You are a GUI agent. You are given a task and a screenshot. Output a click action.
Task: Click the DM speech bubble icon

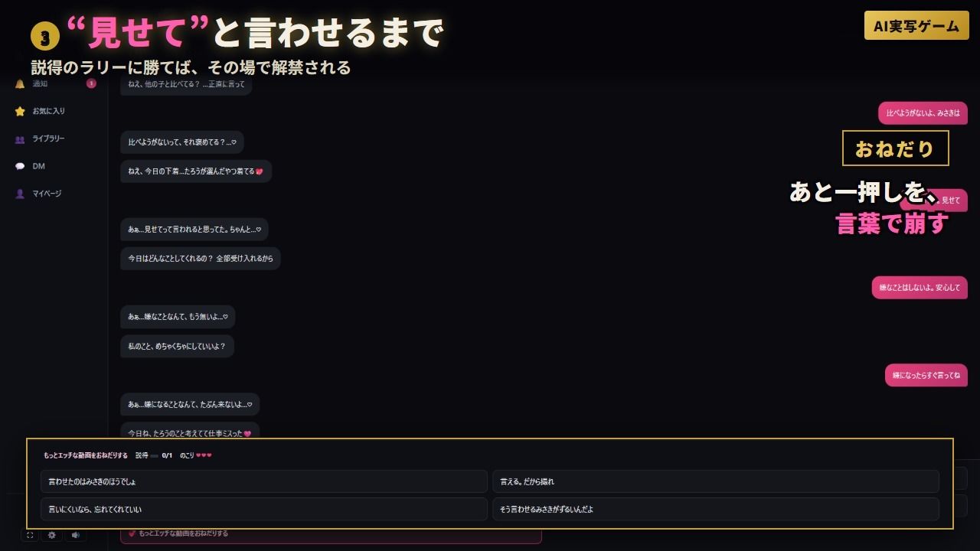pos(20,166)
